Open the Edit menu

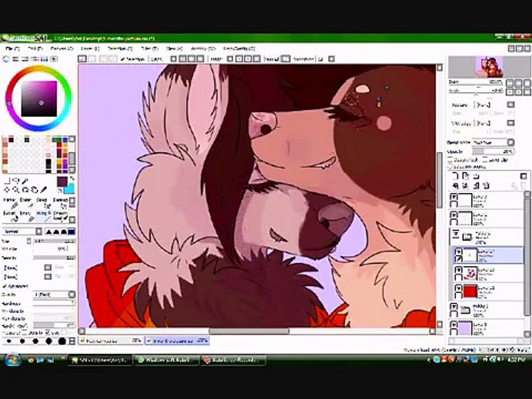(35, 49)
